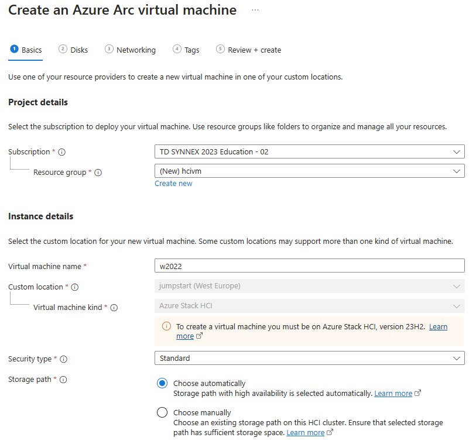This screenshot has height=448, width=476.
Task: Click the Subscription info icon
Action: click(x=61, y=152)
